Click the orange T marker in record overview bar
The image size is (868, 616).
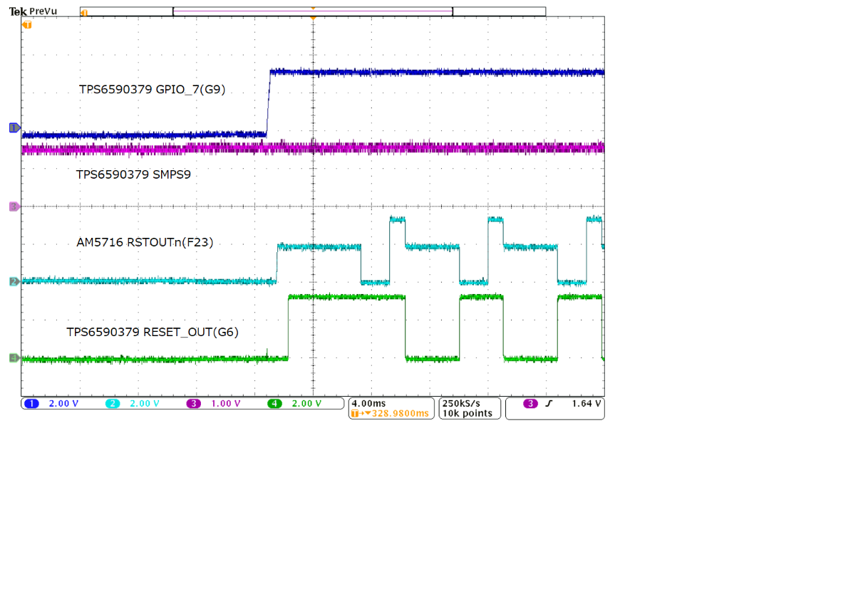point(85,13)
